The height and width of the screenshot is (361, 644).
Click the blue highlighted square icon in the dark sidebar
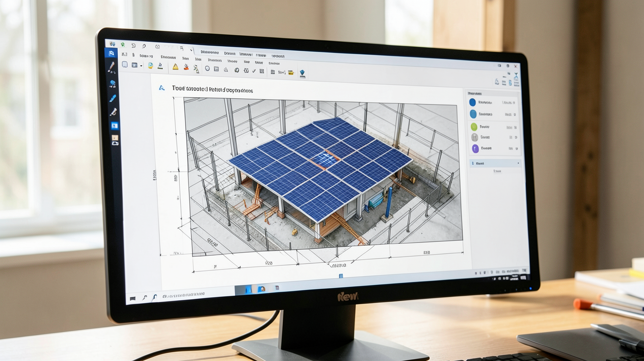[x=114, y=126]
